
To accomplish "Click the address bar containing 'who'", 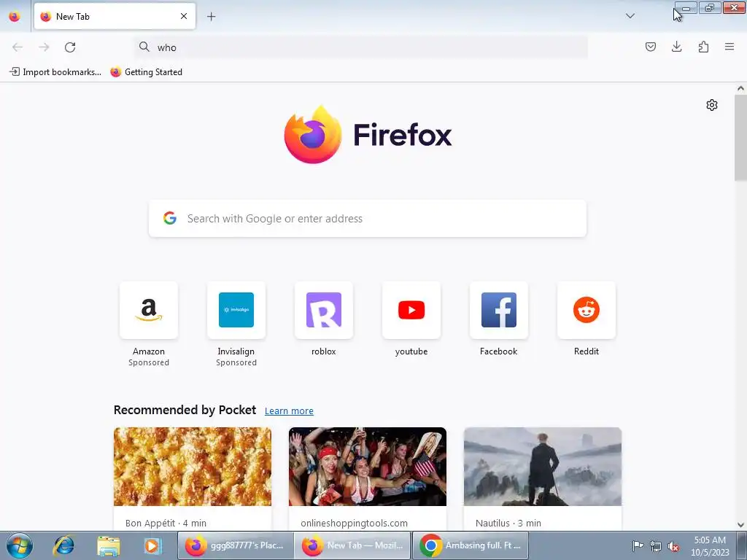I will pos(361,47).
